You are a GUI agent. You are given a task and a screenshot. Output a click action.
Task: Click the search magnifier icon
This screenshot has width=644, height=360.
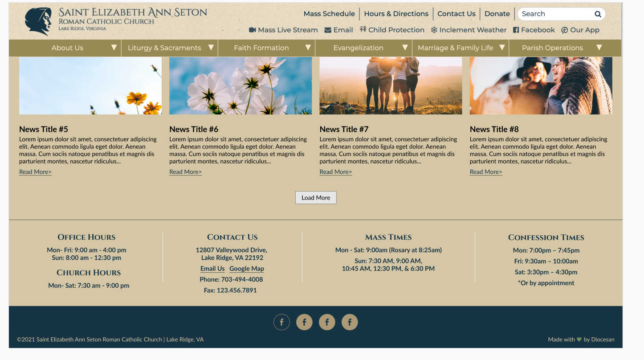click(598, 14)
